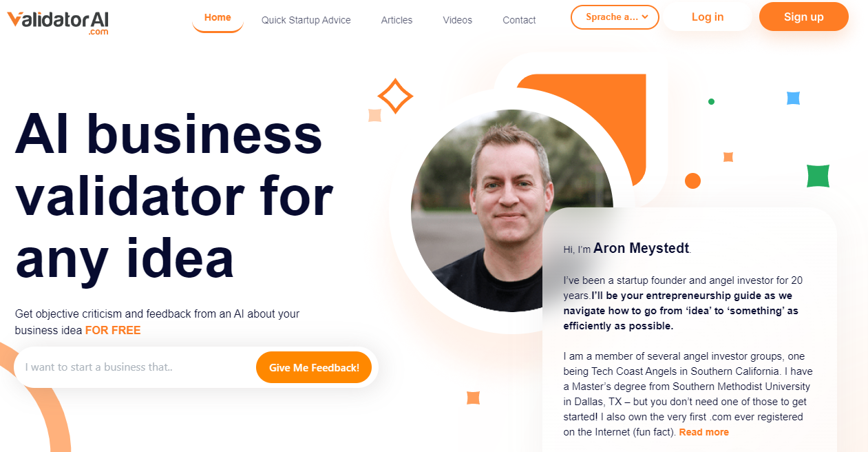868x452 pixels.
Task: Click the green star-shaped decoration
Action: 818,176
